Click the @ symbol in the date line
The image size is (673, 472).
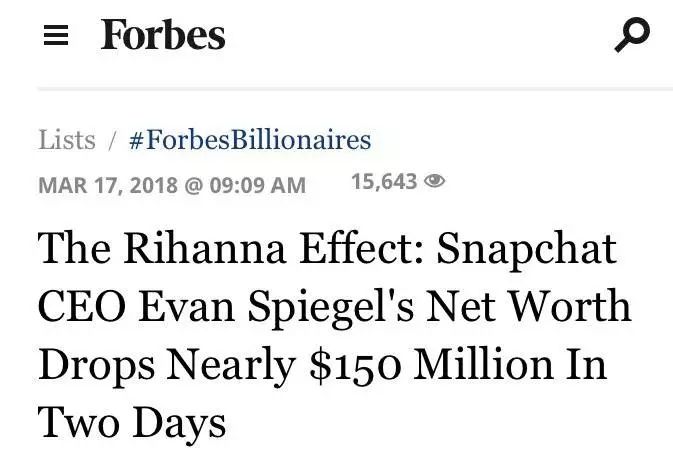pos(194,186)
